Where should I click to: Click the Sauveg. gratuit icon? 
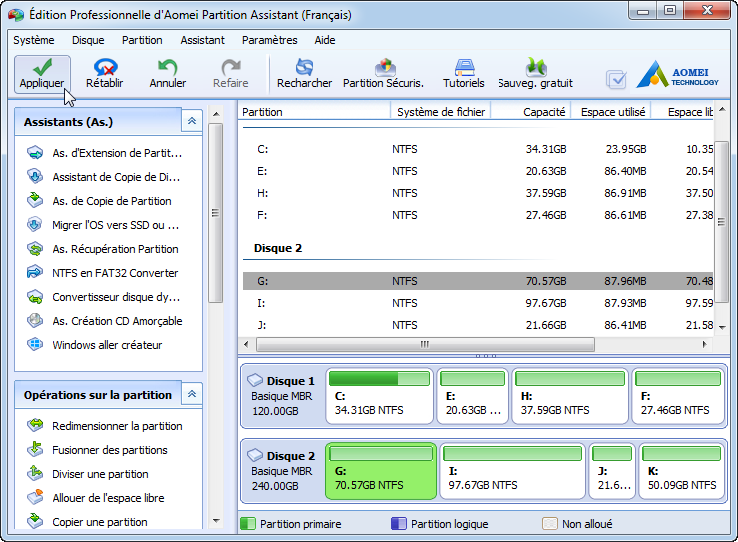click(x=535, y=73)
